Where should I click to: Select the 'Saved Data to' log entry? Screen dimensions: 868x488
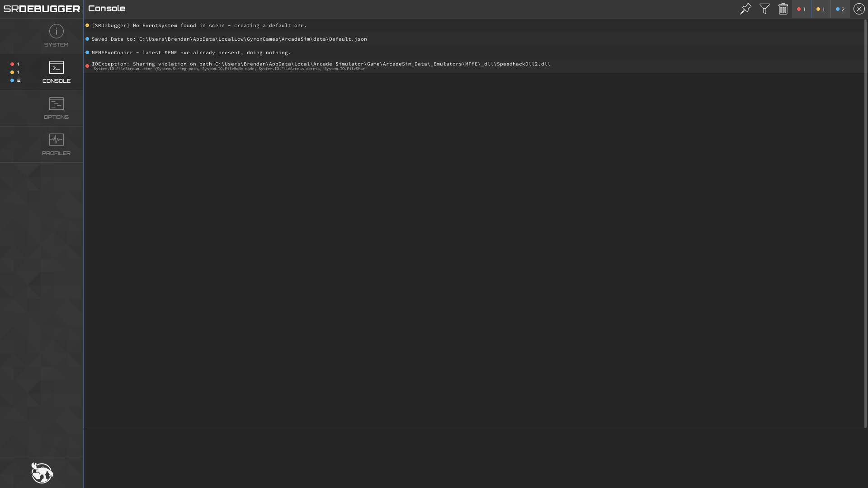pyautogui.click(x=229, y=39)
